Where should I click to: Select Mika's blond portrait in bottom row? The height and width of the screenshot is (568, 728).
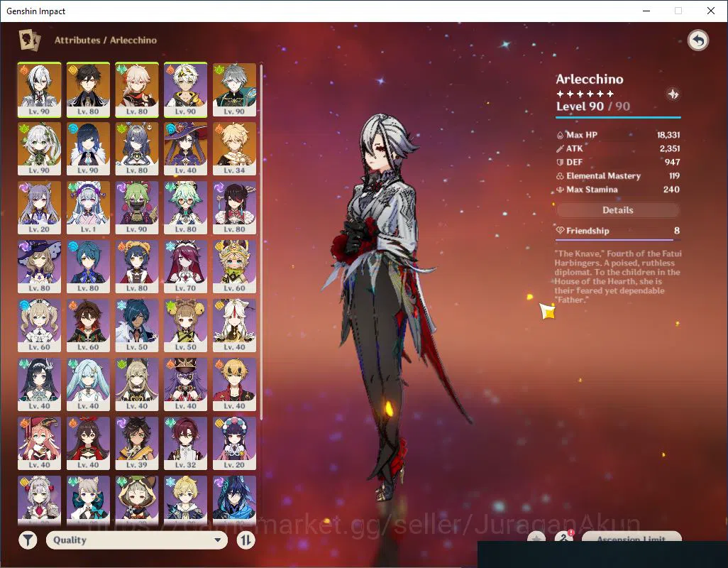tap(186, 500)
